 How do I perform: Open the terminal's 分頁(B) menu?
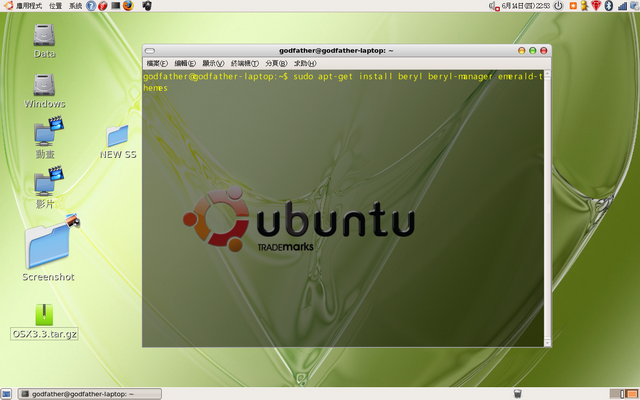[276, 63]
